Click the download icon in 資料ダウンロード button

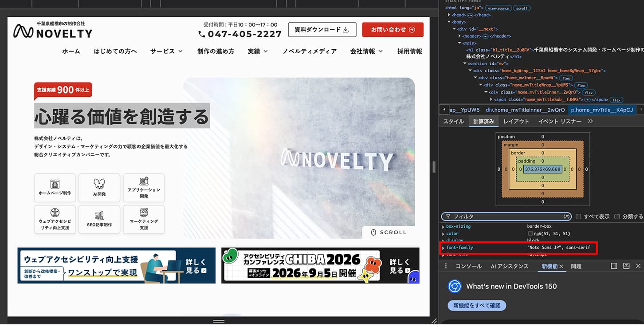pos(346,30)
